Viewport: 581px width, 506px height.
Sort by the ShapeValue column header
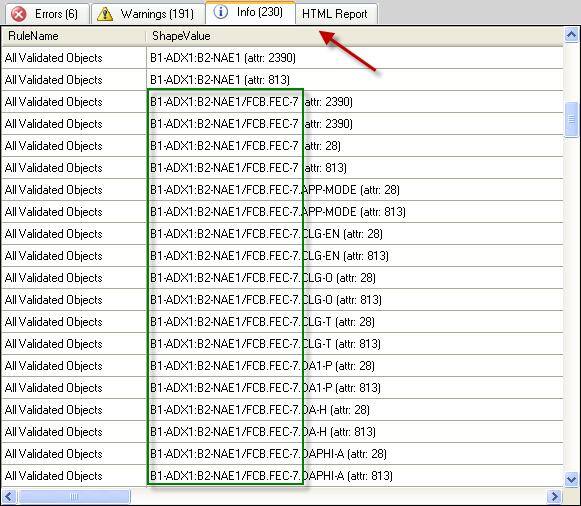[355, 36]
